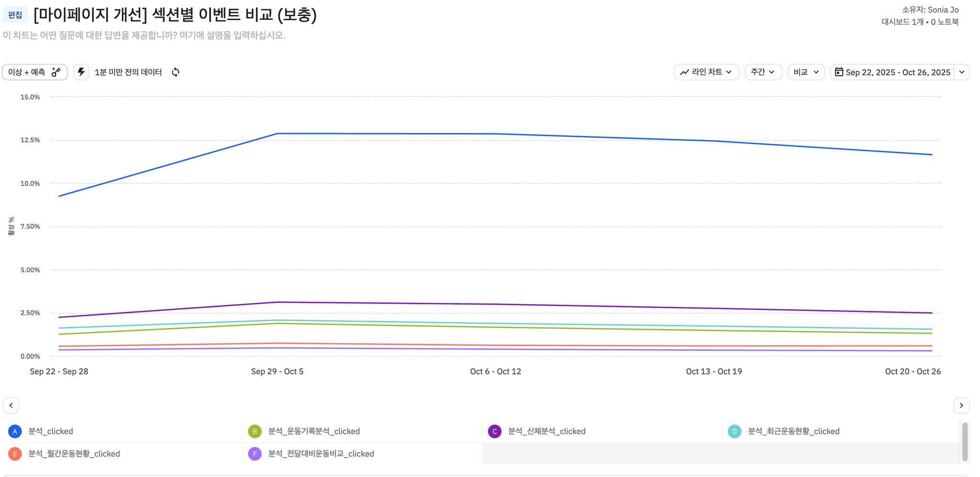Click the legend vertical scrollbar
Screen dimensions: 980x477
pos(965,442)
